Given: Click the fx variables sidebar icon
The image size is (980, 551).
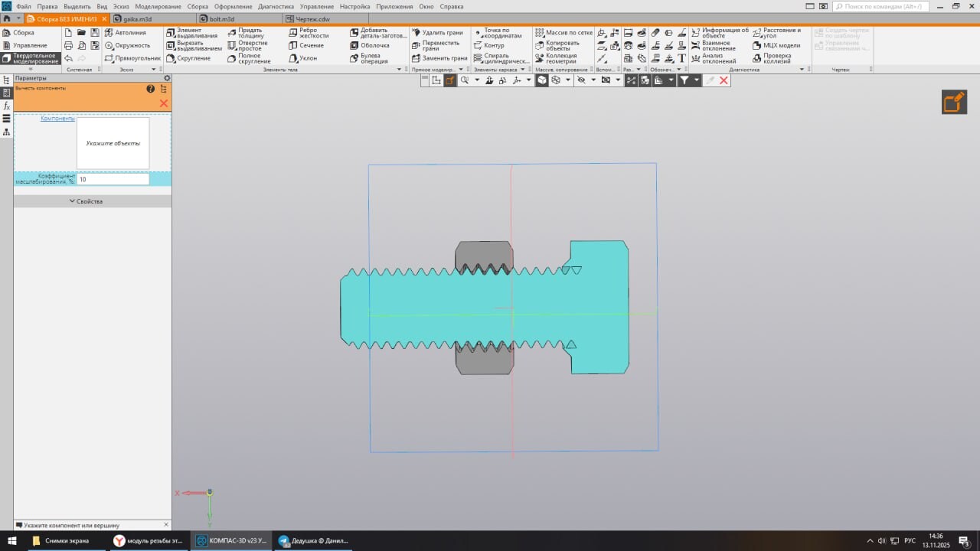Looking at the screenshot, I should 7,106.
